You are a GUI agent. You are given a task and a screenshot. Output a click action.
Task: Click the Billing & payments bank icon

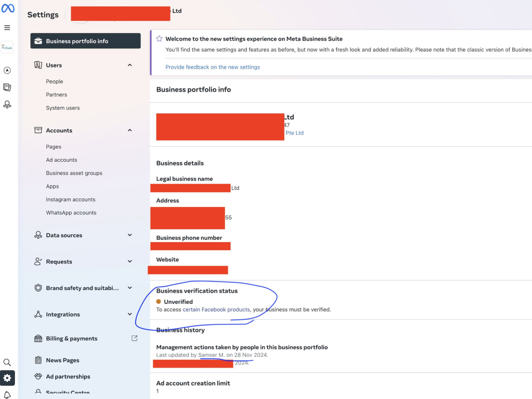(x=38, y=338)
